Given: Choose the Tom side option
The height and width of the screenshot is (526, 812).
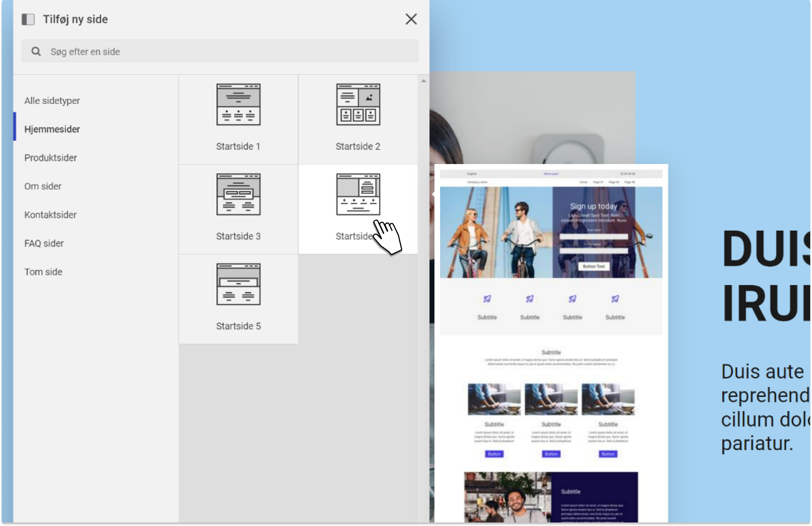Looking at the screenshot, I should [43, 272].
